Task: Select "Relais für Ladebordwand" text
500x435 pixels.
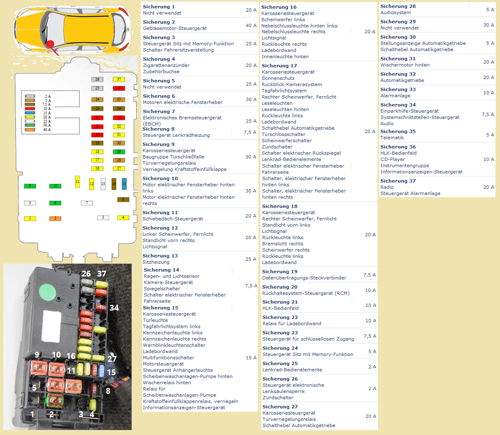Action: [292, 324]
